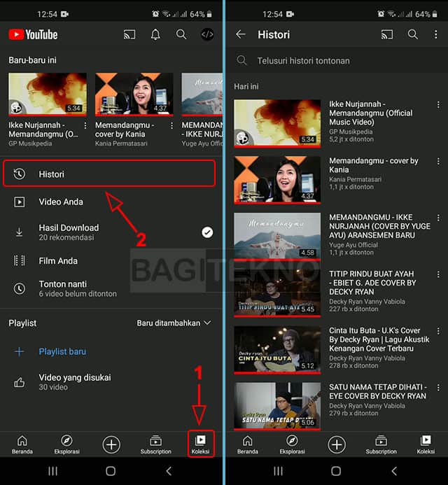
Task: Play Kania cover thumbnail in Baru-baru ini
Action: [x=134, y=94]
